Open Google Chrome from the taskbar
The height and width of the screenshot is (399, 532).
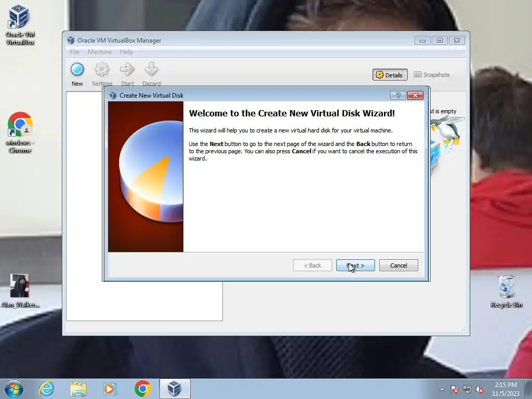tap(142, 389)
